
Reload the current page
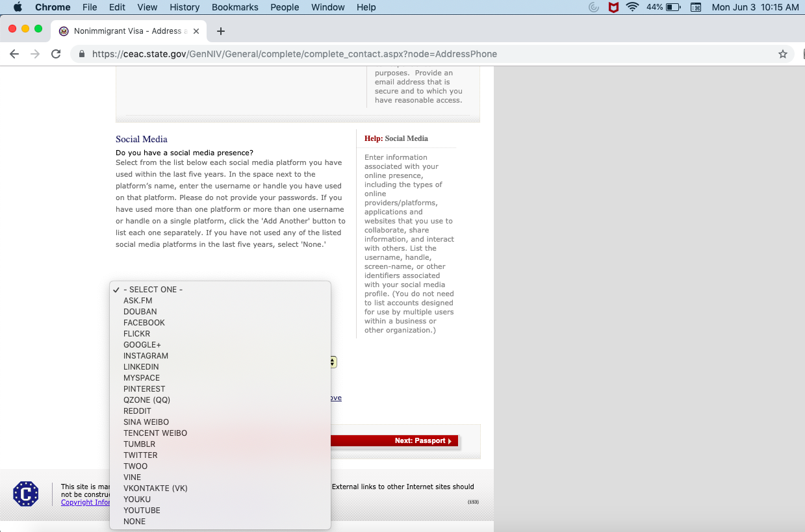pyautogui.click(x=56, y=54)
